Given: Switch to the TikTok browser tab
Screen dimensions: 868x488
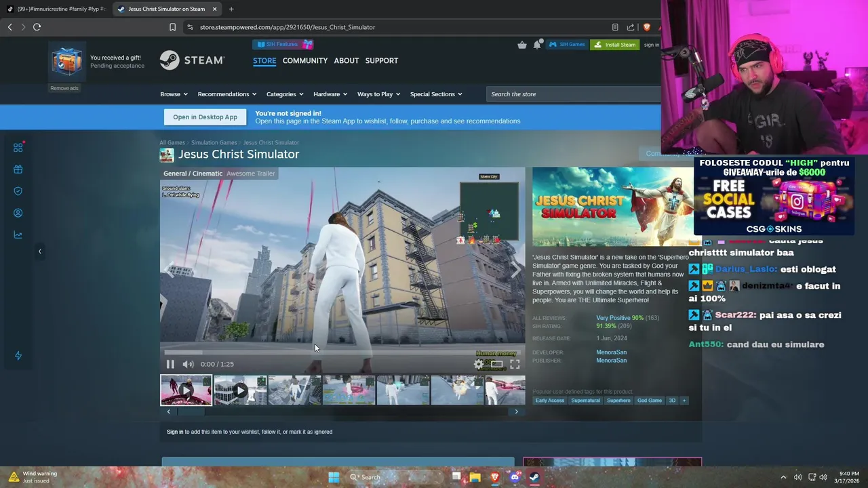Looking at the screenshot, I should 57,9.
